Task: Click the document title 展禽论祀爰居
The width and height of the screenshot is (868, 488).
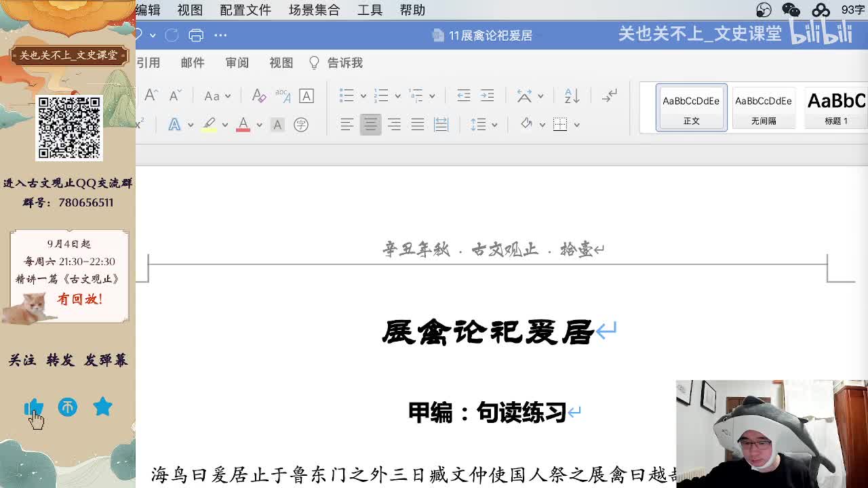Action: click(488, 332)
